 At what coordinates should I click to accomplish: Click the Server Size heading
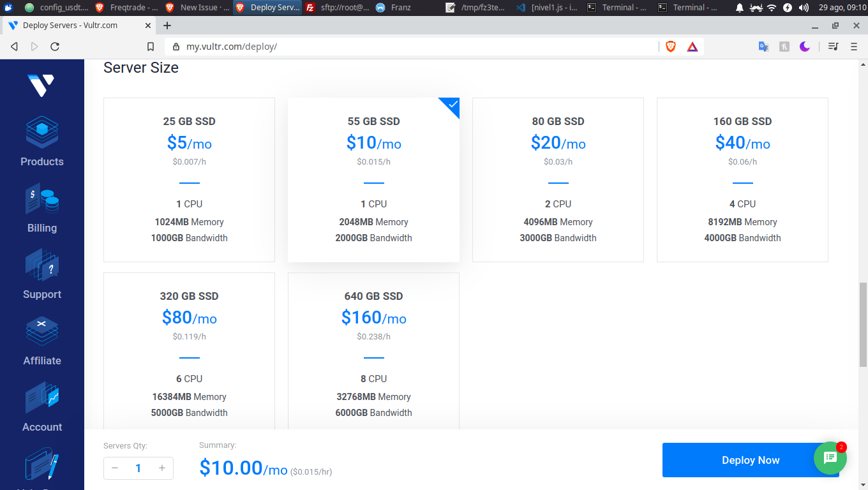(141, 68)
